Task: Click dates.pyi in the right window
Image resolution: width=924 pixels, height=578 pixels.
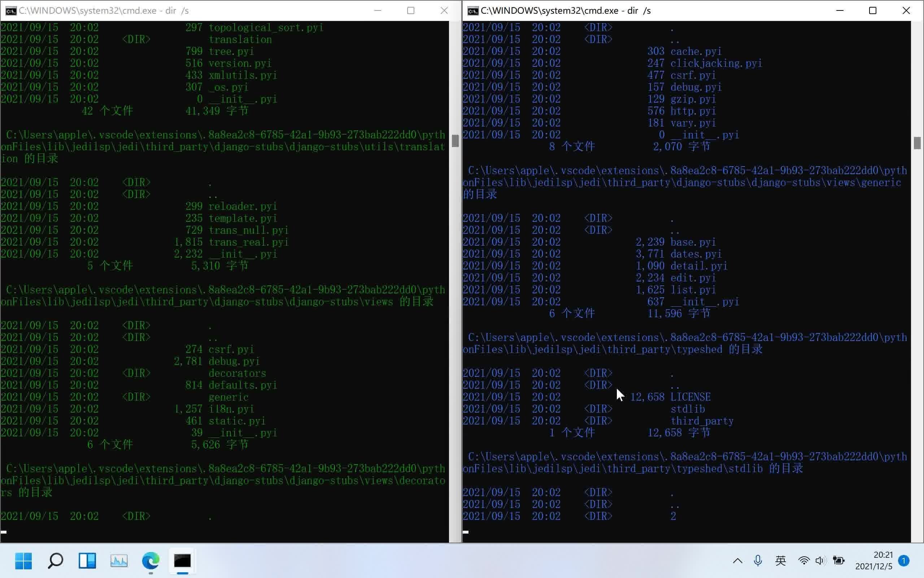Action: tap(696, 254)
